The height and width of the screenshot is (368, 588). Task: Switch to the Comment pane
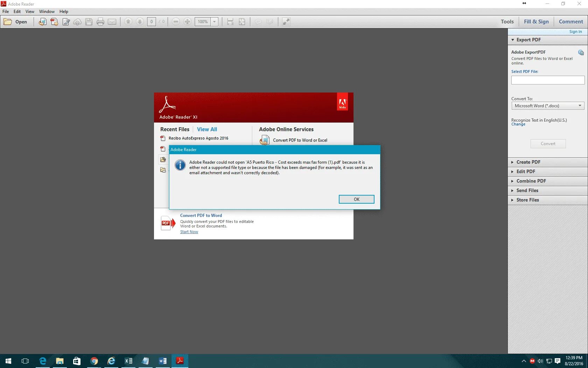pos(571,22)
